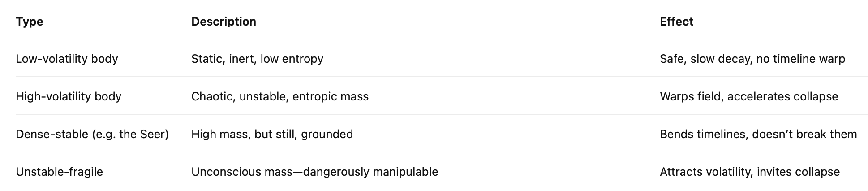Viewport: 868px width, 191px height.
Task: Click 'Bends timelines, doesn't break them' effect
Action: point(758,134)
